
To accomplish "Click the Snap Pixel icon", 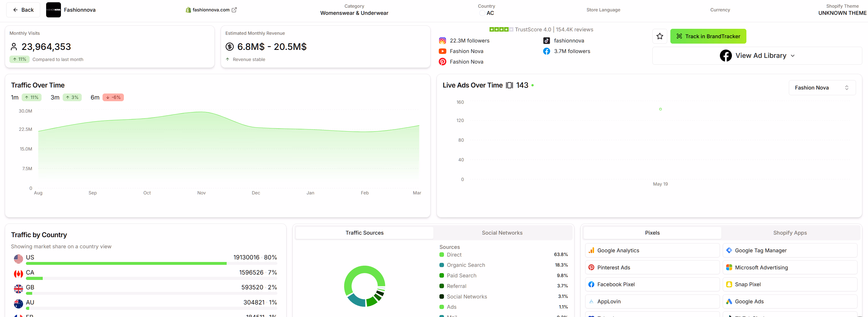I will 729,284.
